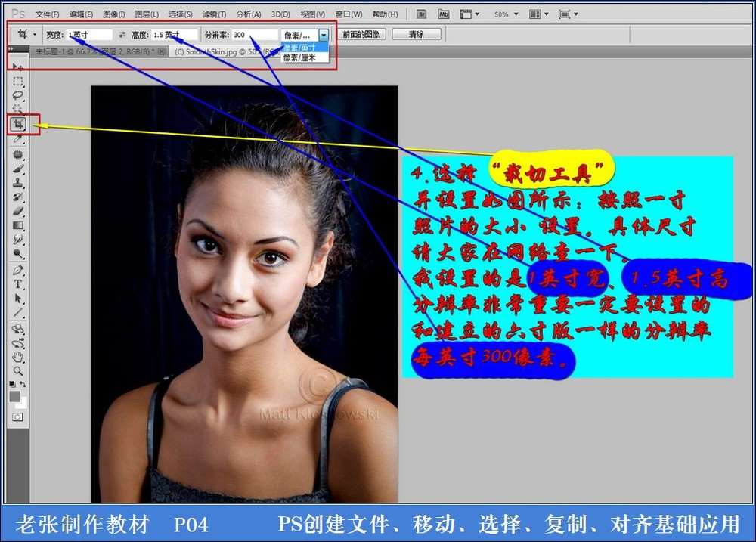Select the Dodge tool
Viewport: 756px width, 542px height.
18,253
